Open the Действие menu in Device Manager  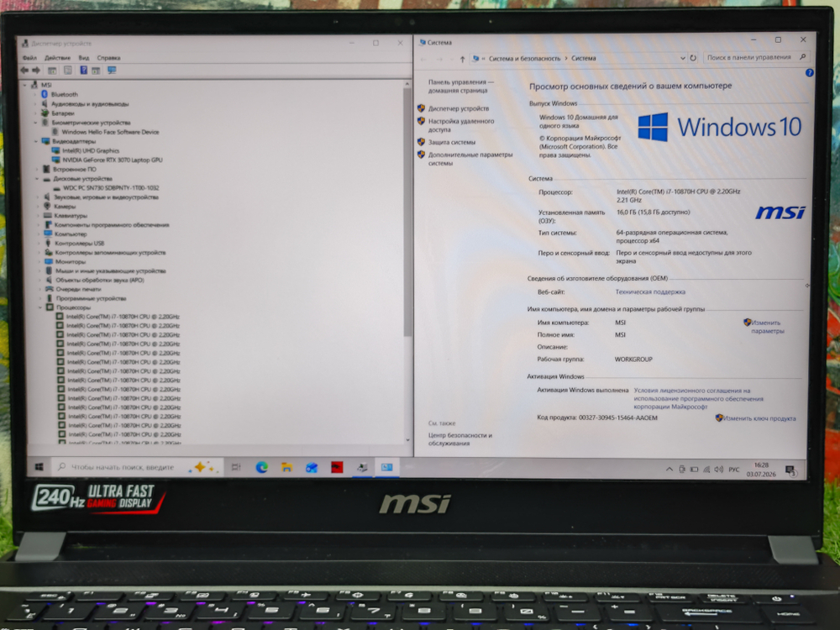57,58
